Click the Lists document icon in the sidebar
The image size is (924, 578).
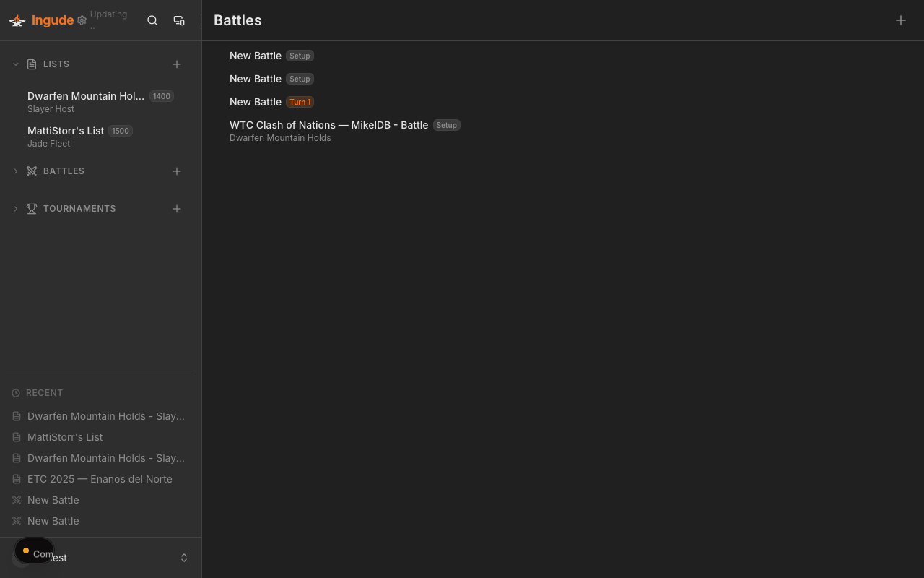[x=30, y=64]
